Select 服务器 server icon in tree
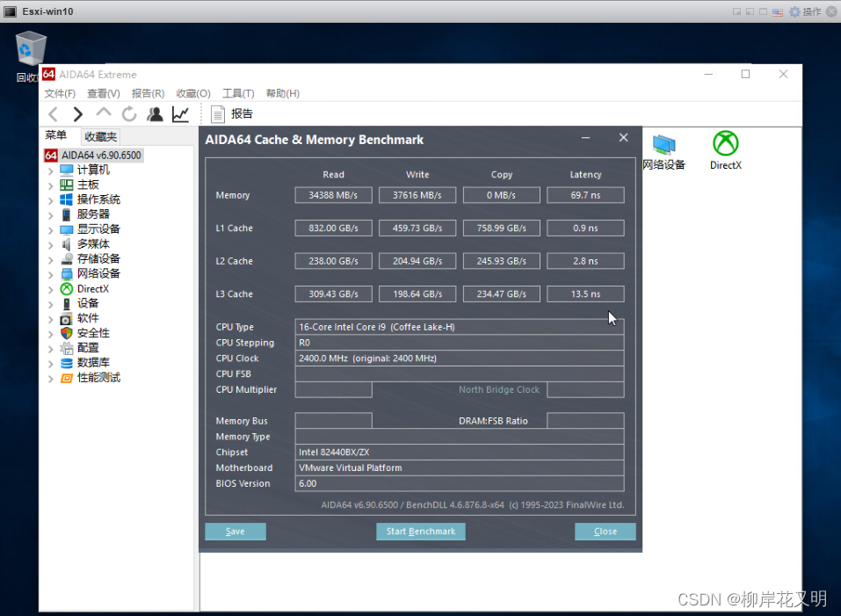This screenshot has width=841, height=616. (x=67, y=214)
